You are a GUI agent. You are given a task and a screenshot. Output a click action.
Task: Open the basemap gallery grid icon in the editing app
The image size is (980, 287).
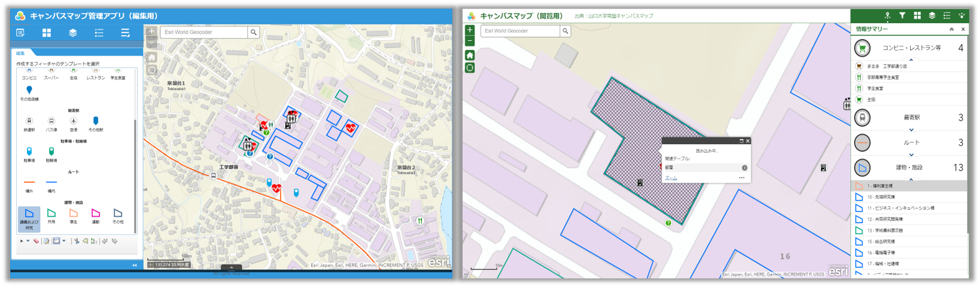pos(47,33)
